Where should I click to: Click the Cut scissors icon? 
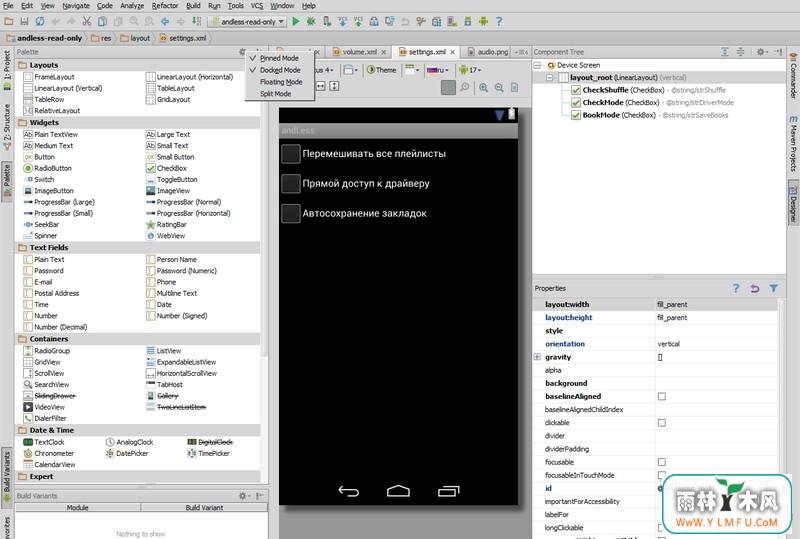pos(87,21)
